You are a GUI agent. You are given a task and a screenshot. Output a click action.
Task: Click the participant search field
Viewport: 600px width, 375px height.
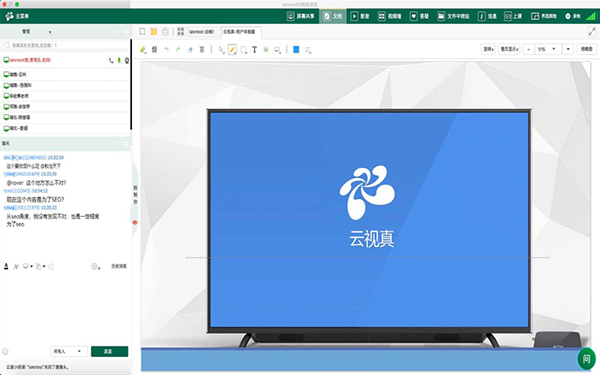pos(65,45)
